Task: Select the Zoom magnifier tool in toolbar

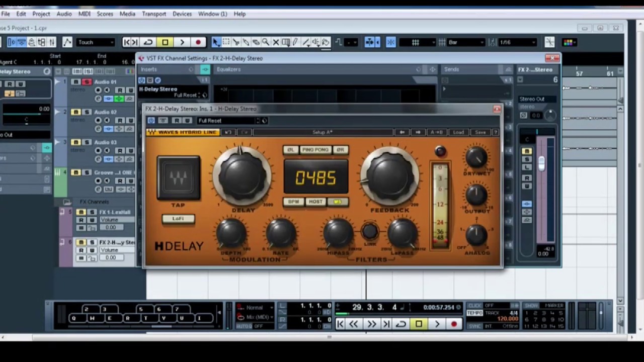Action: pos(266,42)
